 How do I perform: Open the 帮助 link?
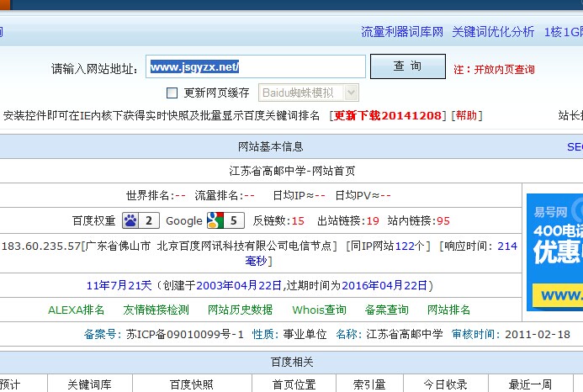467,116
